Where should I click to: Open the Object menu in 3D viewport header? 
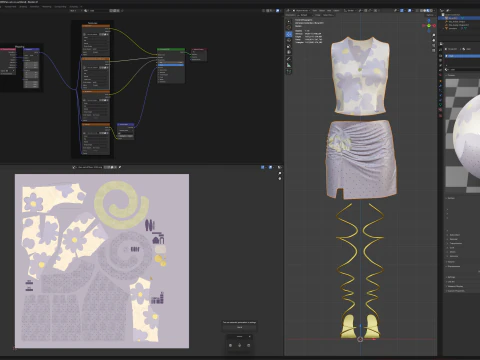(x=336, y=11)
